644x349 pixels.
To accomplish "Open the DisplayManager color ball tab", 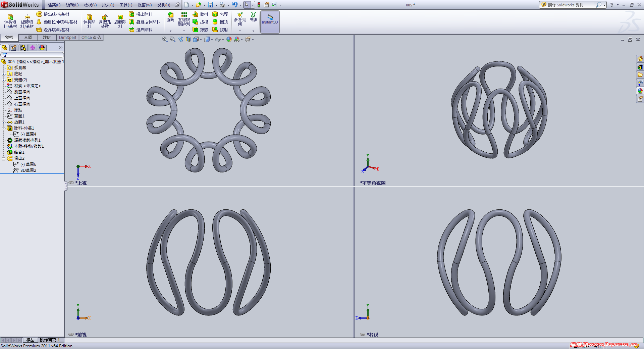I will [x=42, y=48].
